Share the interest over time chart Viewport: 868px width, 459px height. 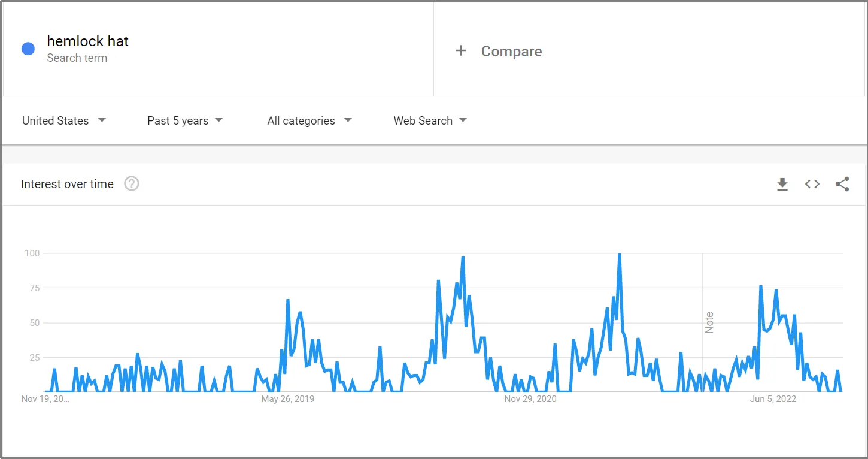click(842, 184)
